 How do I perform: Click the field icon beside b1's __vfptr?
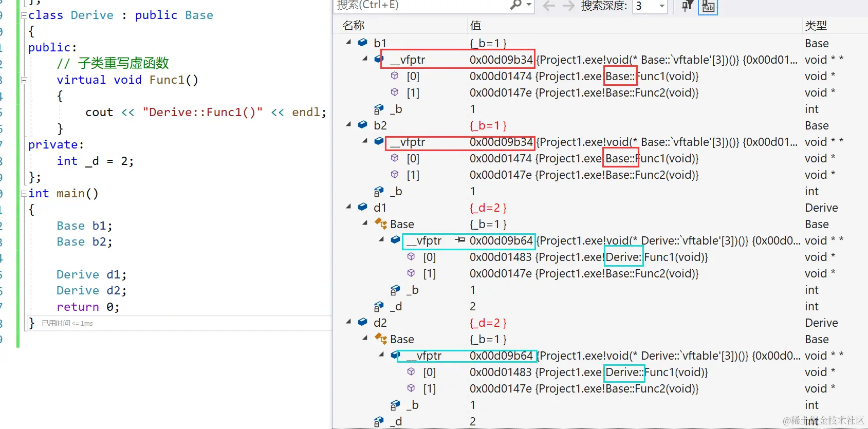(379, 59)
